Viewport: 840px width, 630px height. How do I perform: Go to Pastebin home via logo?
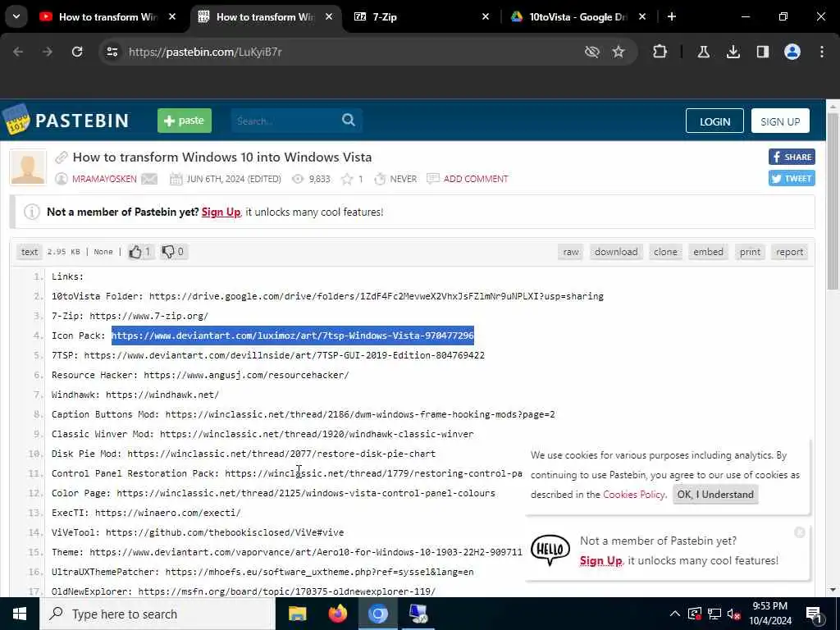66,120
